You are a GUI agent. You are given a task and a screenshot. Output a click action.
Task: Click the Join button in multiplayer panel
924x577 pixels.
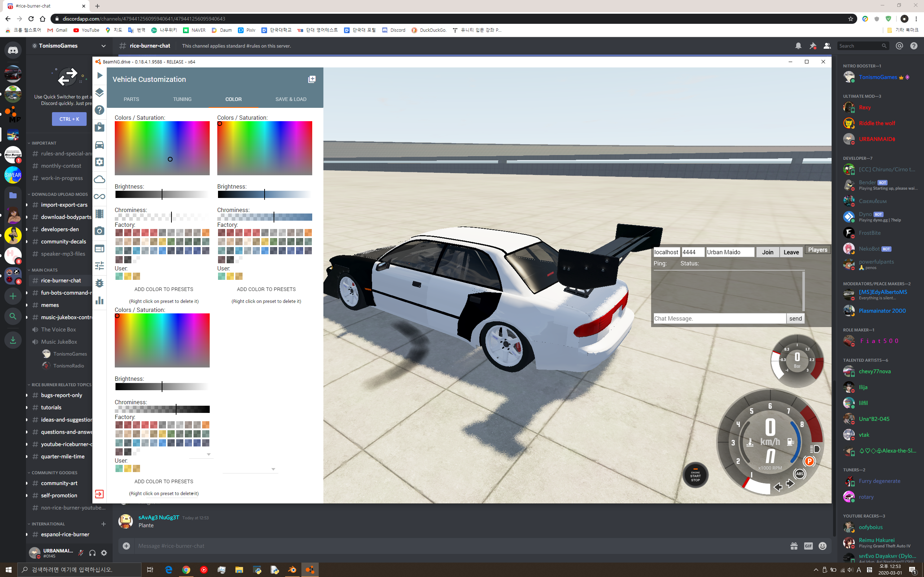(767, 252)
